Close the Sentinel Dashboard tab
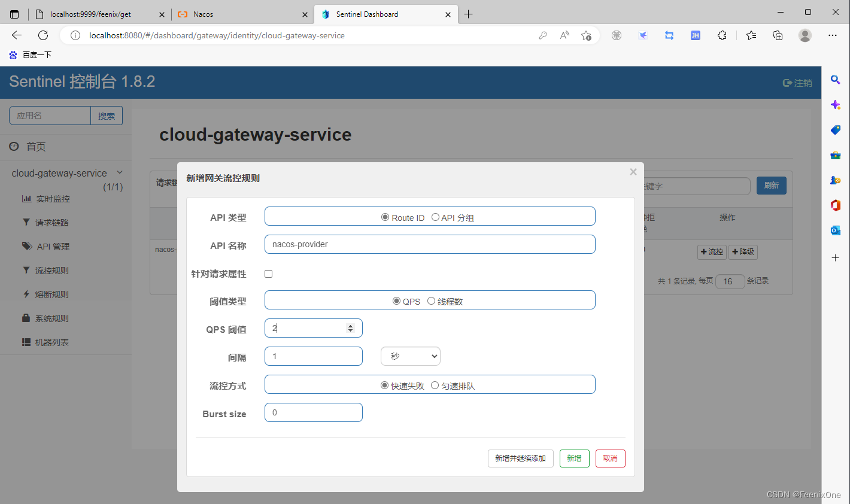850x504 pixels. pos(448,14)
